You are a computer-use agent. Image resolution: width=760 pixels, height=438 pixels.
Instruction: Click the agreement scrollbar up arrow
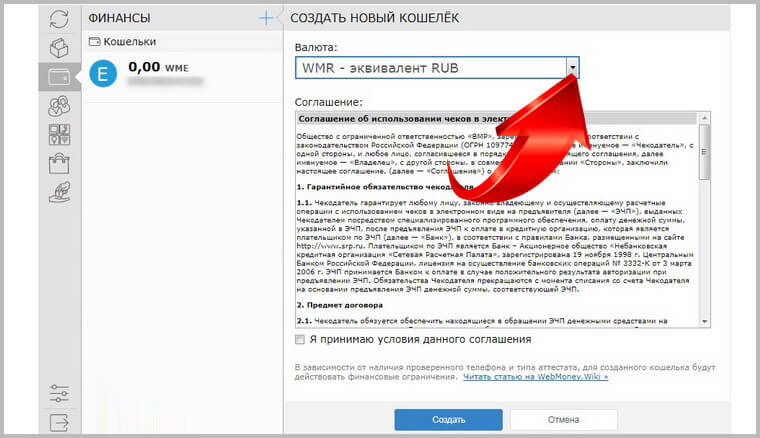(x=704, y=118)
